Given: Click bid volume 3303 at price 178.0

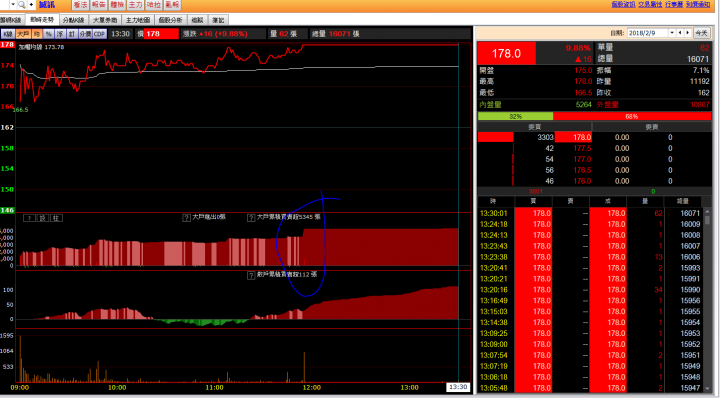Looking at the screenshot, I should (546, 137).
